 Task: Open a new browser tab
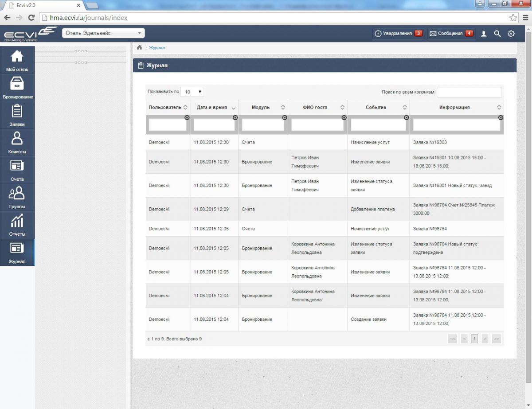pos(92,5)
